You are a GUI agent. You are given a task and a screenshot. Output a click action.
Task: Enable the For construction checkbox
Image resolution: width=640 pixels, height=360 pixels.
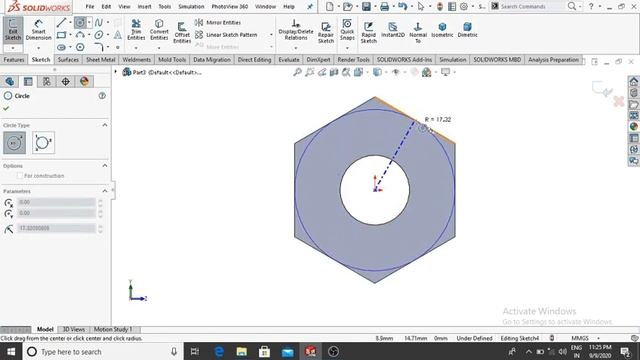point(20,176)
